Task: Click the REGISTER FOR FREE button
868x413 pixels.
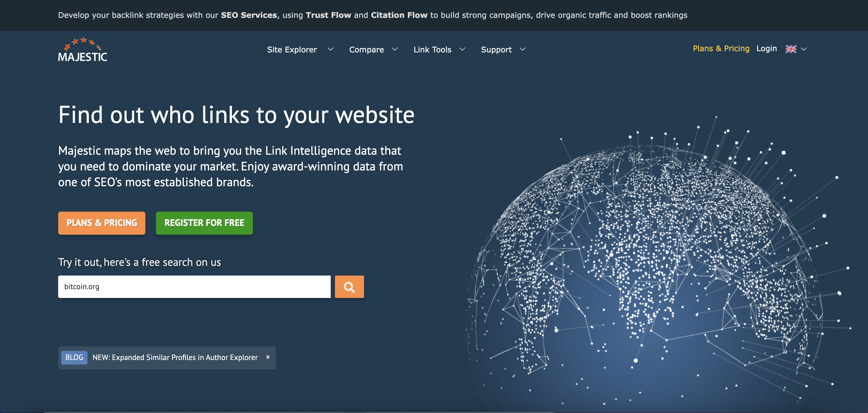Action: pyautogui.click(x=204, y=223)
